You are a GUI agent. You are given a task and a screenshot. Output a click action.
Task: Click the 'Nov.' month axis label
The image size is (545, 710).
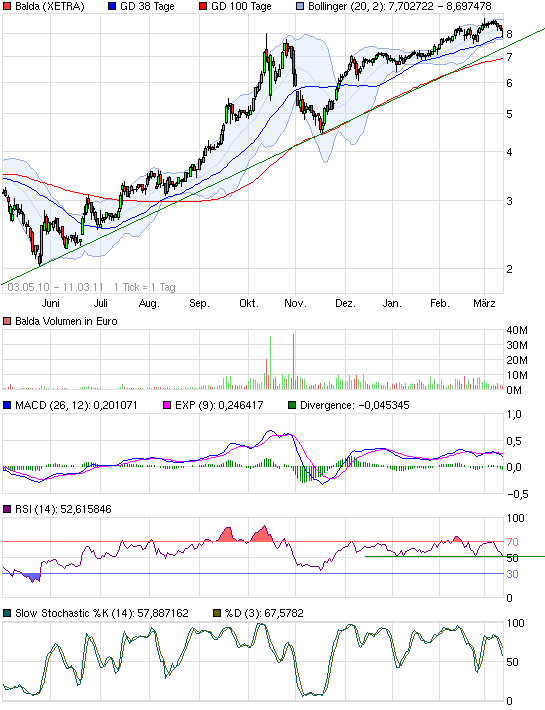click(x=295, y=303)
